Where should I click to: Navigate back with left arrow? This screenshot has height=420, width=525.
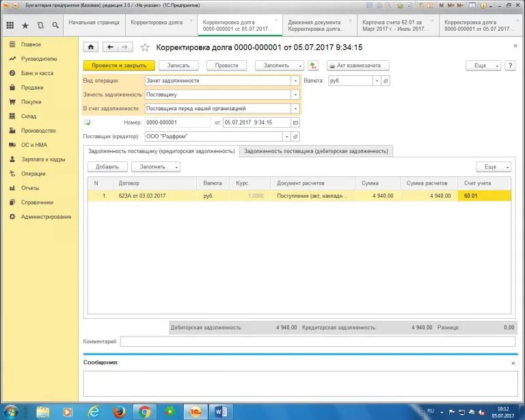tap(109, 47)
